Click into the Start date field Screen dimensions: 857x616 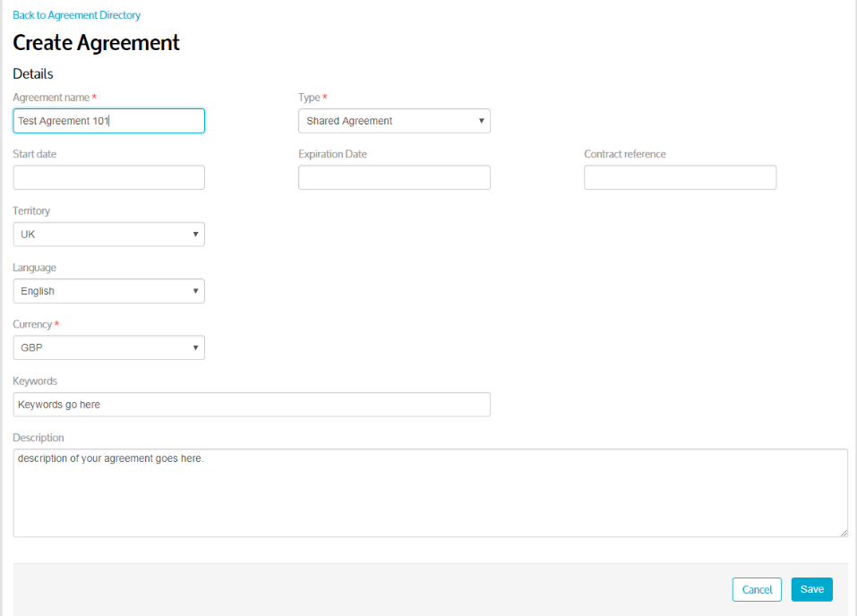[108, 177]
